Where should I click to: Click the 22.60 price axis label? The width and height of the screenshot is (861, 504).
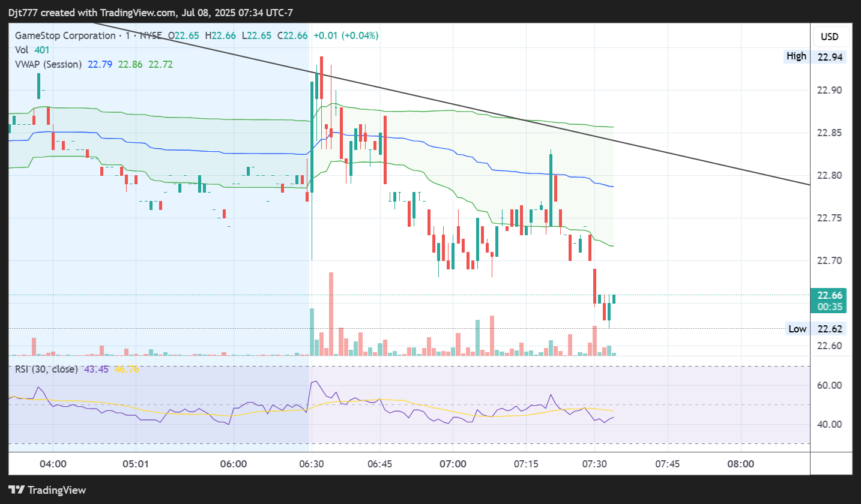[x=829, y=346]
